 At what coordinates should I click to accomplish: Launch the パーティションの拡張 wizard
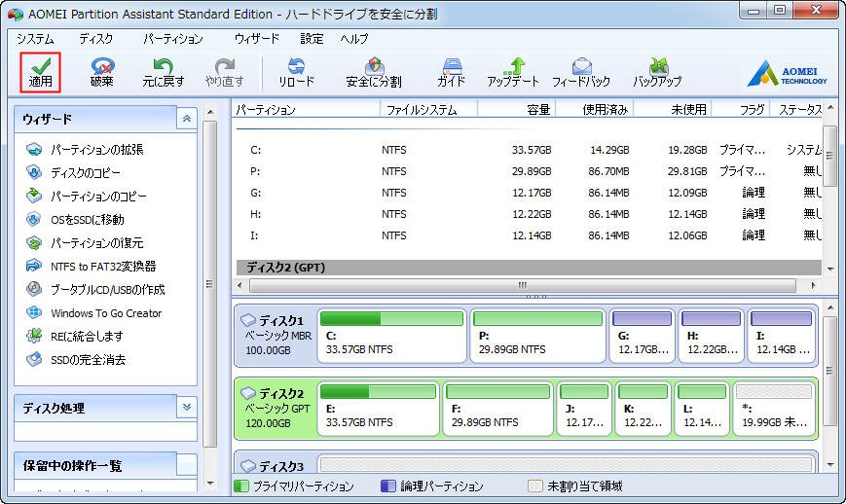97,149
